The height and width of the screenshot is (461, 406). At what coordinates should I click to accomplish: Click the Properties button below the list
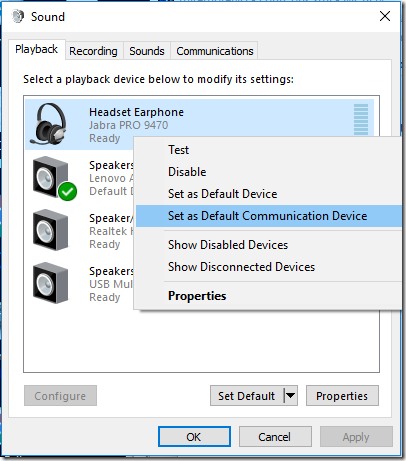342,396
